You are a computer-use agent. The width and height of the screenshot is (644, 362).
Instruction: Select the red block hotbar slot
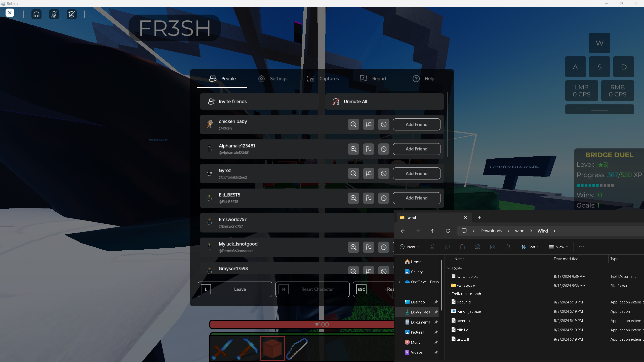[272, 349]
